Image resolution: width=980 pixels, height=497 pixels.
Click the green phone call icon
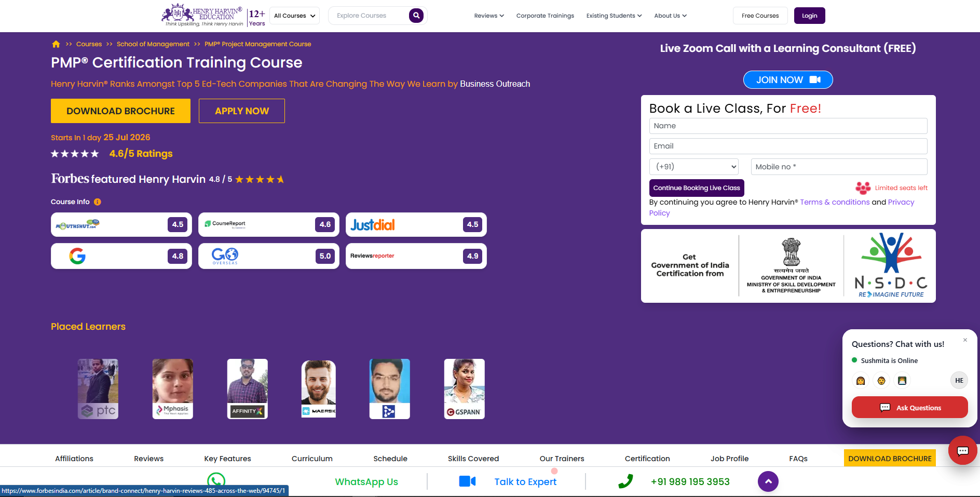coord(625,481)
